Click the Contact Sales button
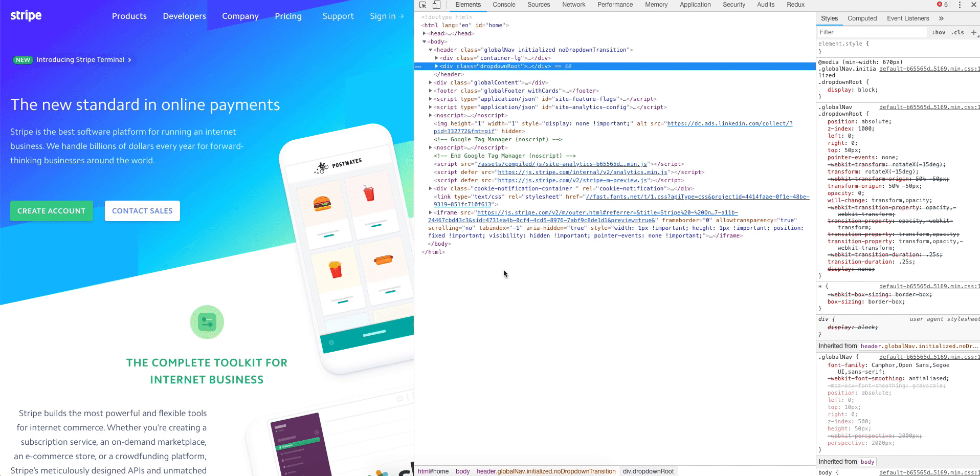 (142, 211)
